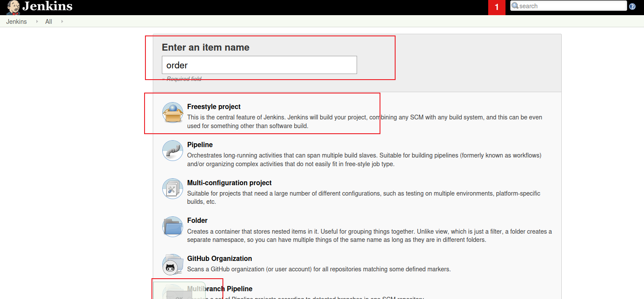Select the Multi-configuration project tools icon
This screenshot has height=299, width=644.
173,189
